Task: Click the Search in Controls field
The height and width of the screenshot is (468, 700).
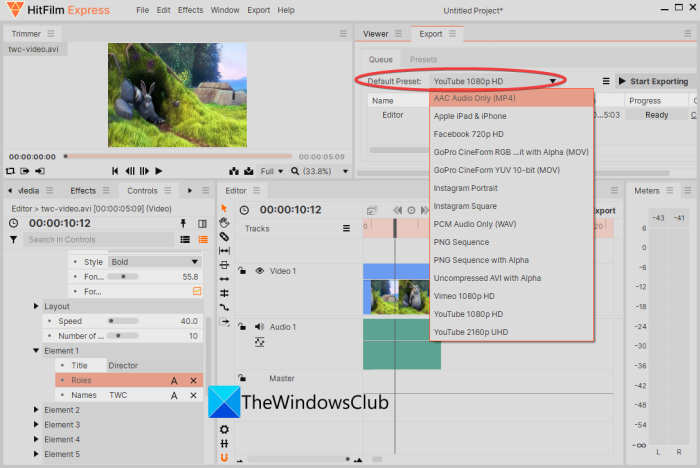Action: coord(99,240)
